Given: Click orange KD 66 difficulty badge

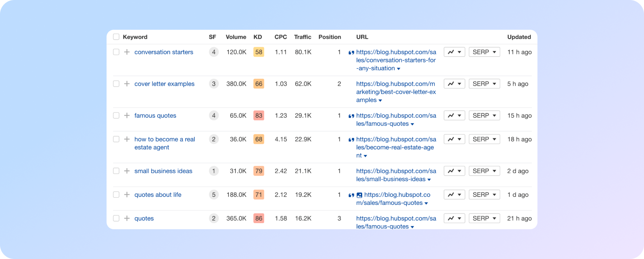Looking at the screenshot, I should [x=259, y=84].
